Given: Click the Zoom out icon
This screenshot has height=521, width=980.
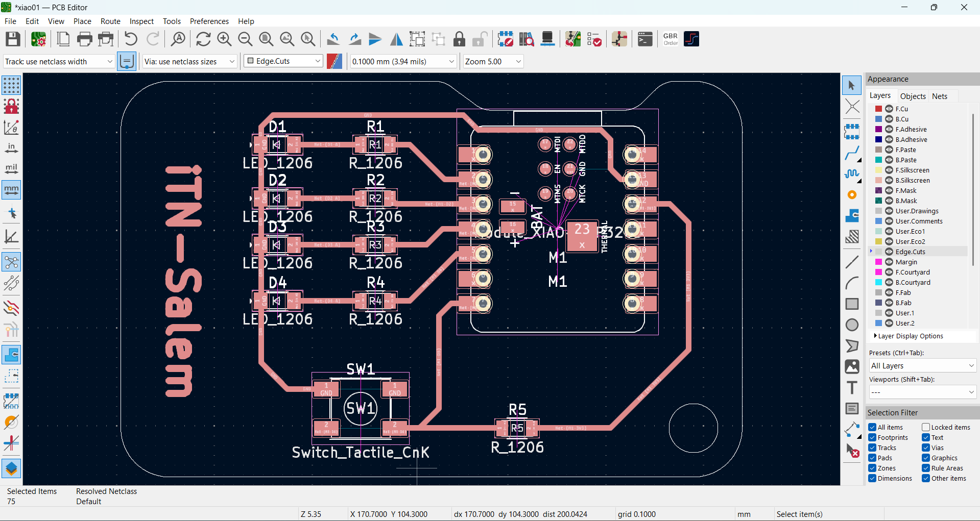Looking at the screenshot, I should coord(245,39).
